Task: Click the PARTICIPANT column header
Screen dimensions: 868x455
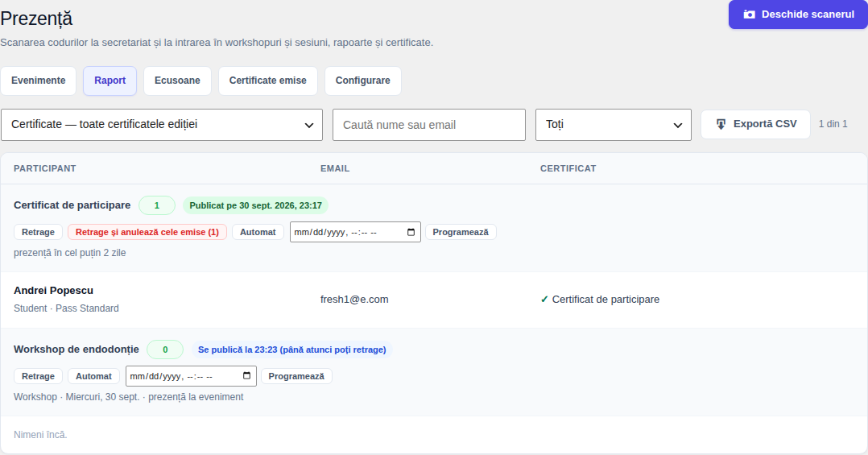Action: (x=45, y=168)
